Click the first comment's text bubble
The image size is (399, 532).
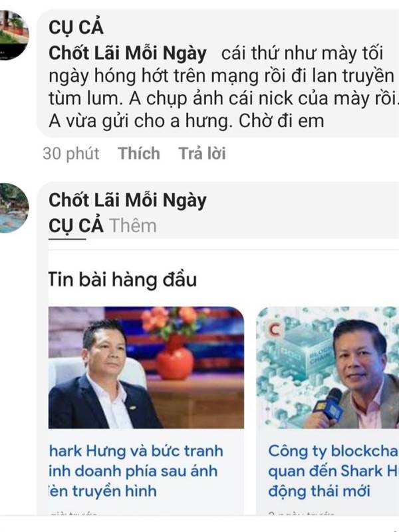(x=217, y=73)
